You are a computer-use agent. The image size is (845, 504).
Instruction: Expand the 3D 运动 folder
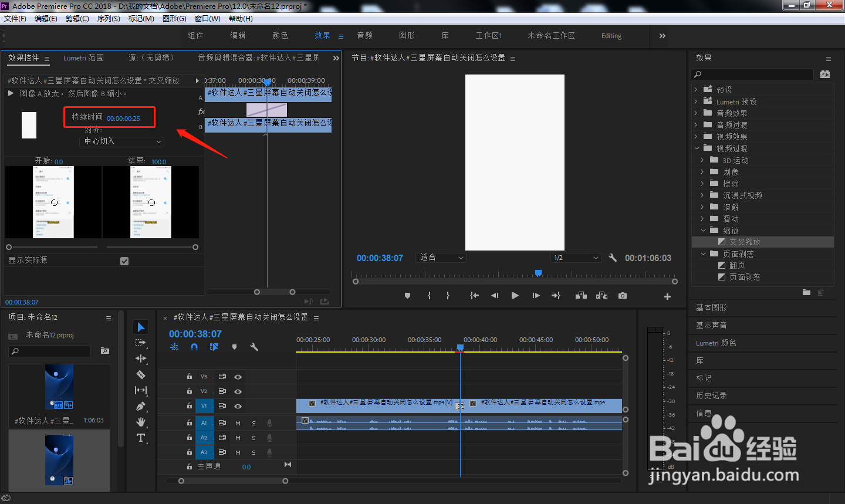click(702, 160)
